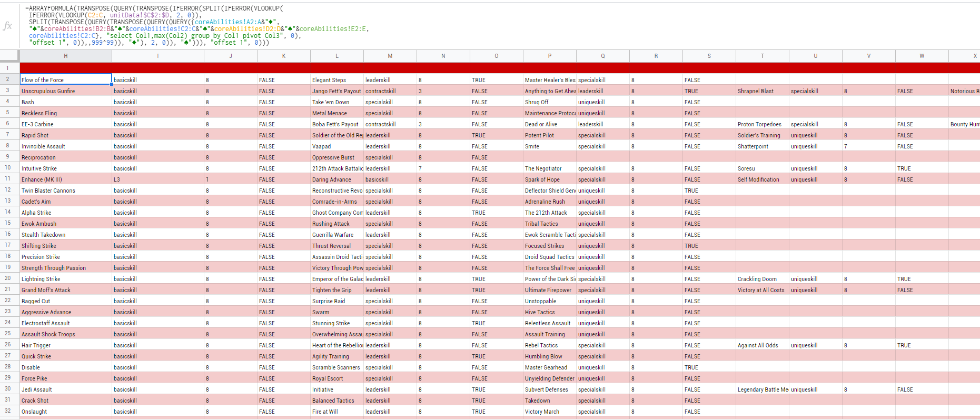Click the 'contractskill' cell beside Jango Fett's Payout
Image resolution: width=980 pixels, height=420 pixels.
[x=390, y=91]
